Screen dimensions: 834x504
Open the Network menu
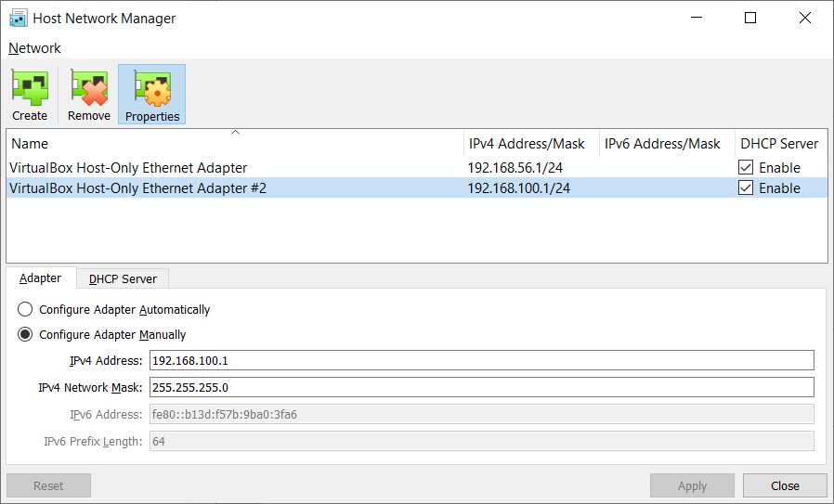[34, 48]
